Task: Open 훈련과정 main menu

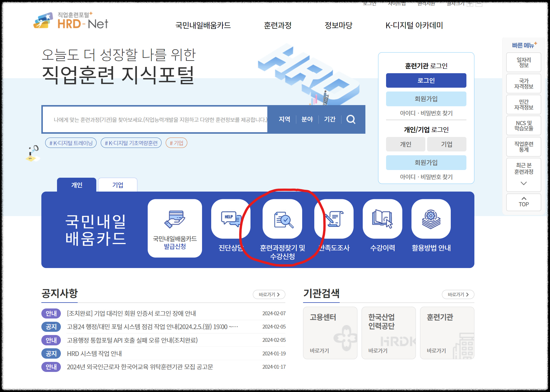Action: tap(278, 25)
